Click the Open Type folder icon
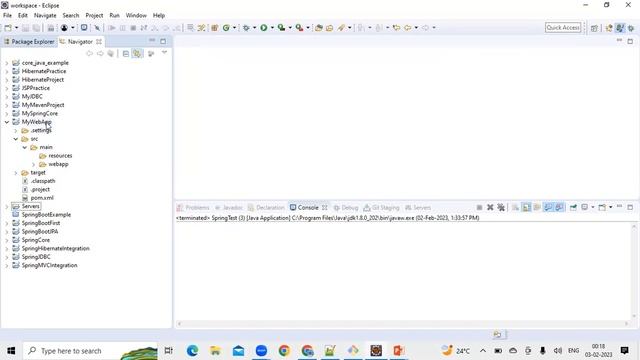Screen dimensions: 640x360 [319, 28]
